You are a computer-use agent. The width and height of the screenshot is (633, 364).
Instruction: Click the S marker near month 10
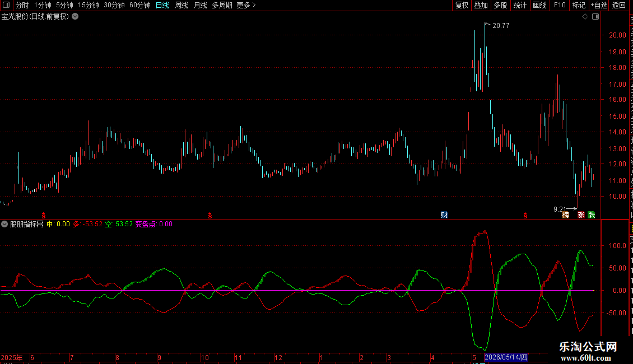(210, 216)
